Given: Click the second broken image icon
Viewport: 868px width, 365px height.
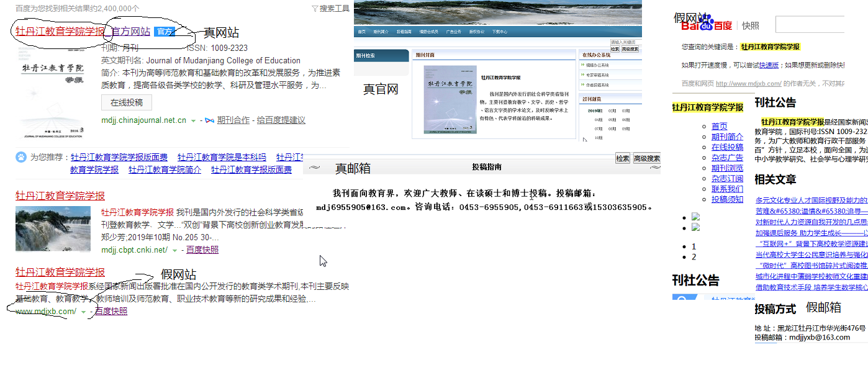Looking at the screenshot, I should (696, 227).
